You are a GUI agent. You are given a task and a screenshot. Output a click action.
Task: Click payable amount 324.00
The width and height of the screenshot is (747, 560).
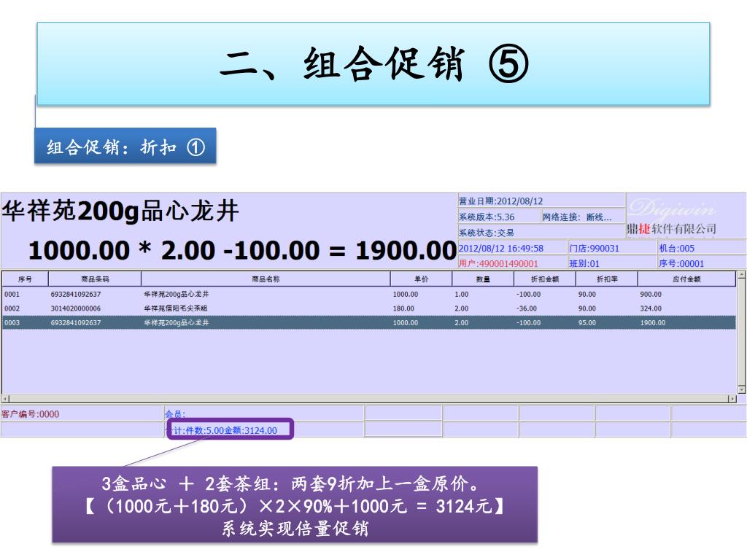point(651,308)
